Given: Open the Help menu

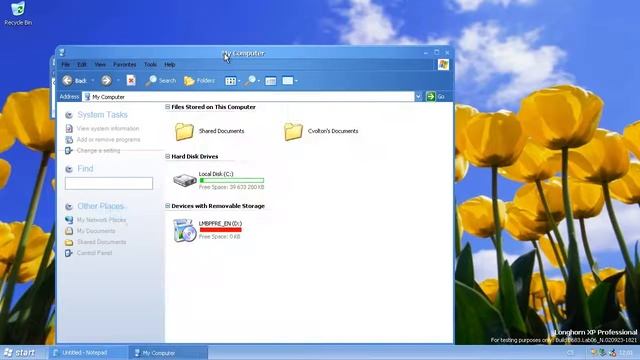Looking at the screenshot, I should [x=170, y=64].
